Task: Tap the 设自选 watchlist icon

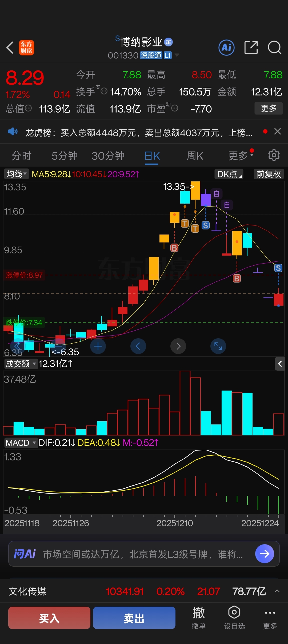Action: point(234,618)
